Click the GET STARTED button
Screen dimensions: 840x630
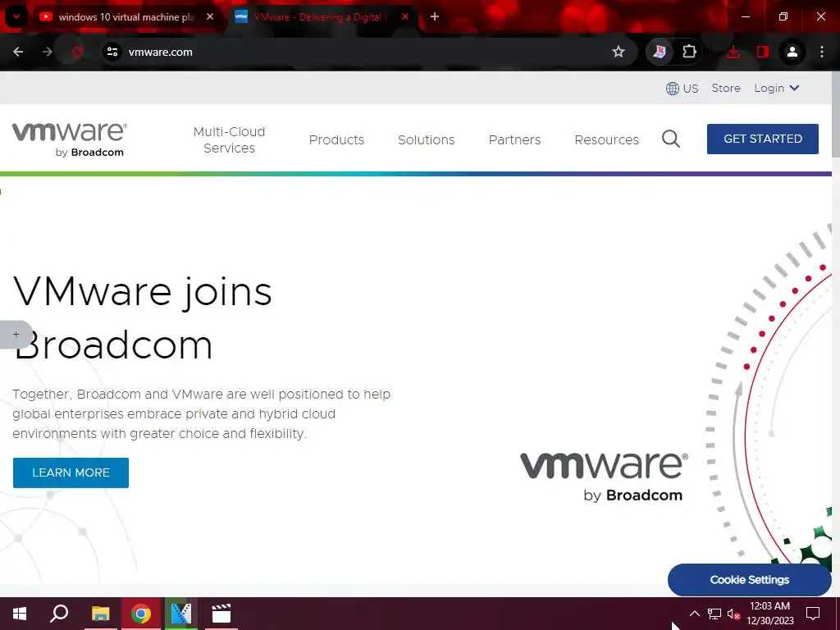(x=762, y=139)
